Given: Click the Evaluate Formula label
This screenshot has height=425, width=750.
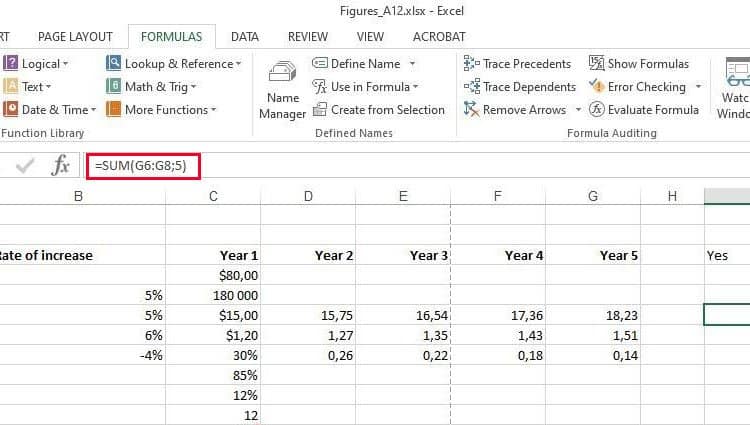Looking at the screenshot, I should [x=653, y=110].
